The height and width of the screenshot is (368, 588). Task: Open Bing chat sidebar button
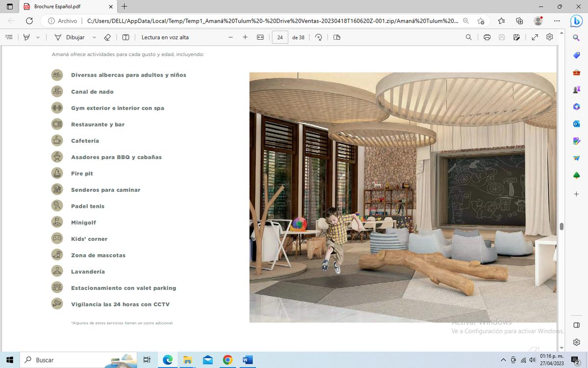576,21
